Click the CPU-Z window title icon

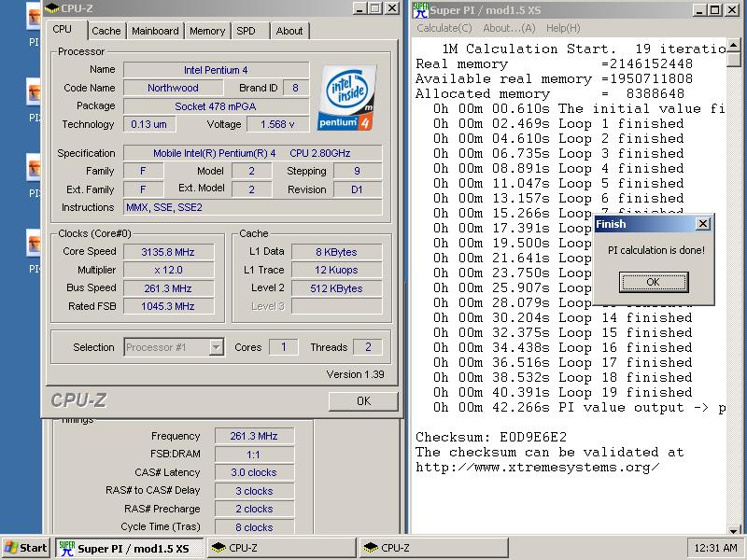pyautogui.click(x=51, y=8)
